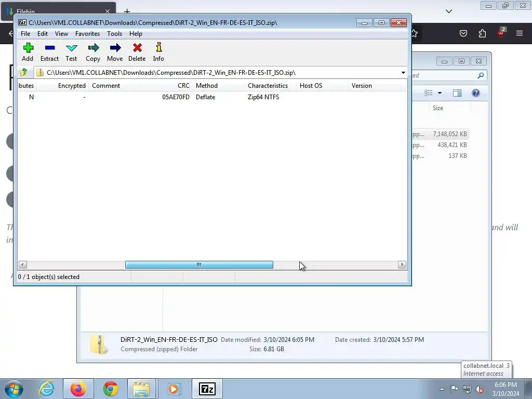This screenshot has height=399, width=532.
Task: Open the Edit menu
Action: point(43,34)
